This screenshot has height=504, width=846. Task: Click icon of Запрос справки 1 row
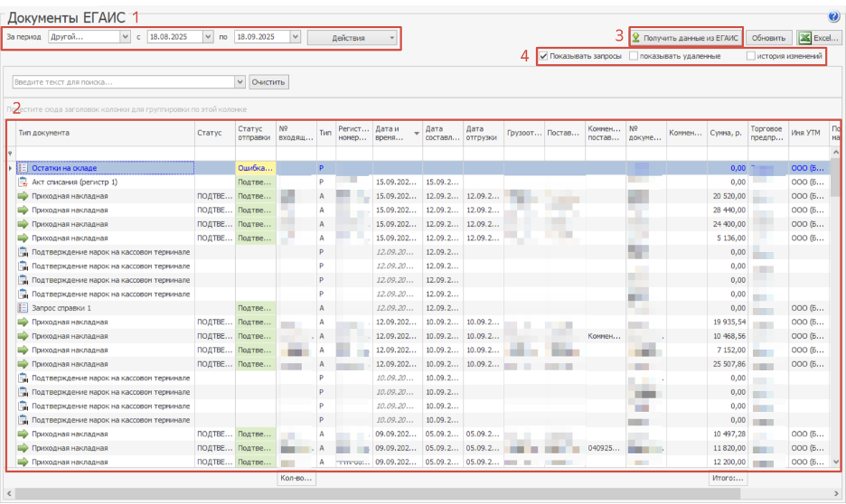[23, 308]
